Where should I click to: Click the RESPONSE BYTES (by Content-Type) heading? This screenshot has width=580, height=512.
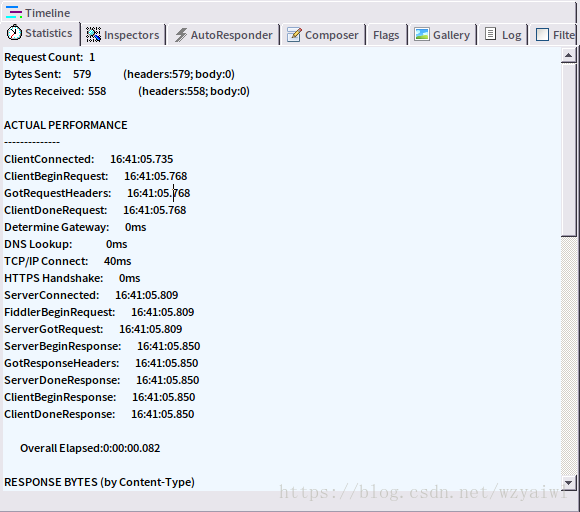[x=99, y=483]
